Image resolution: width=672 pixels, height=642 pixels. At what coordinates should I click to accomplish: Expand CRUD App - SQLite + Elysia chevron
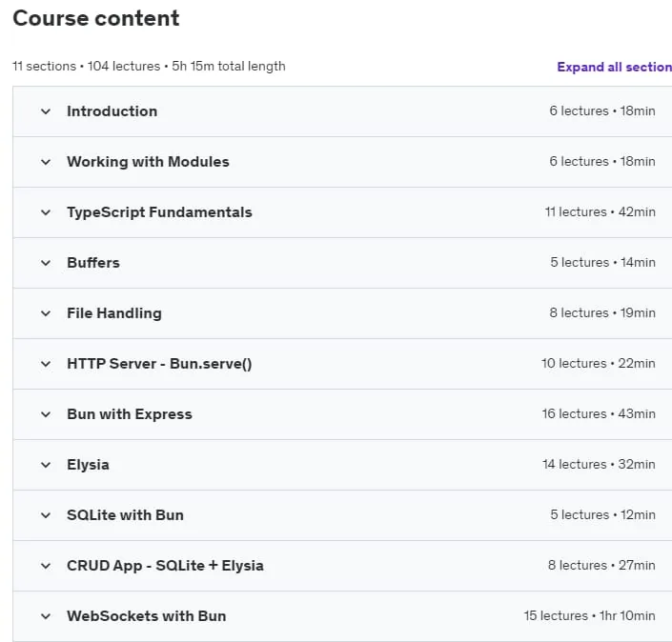point(46,566)
